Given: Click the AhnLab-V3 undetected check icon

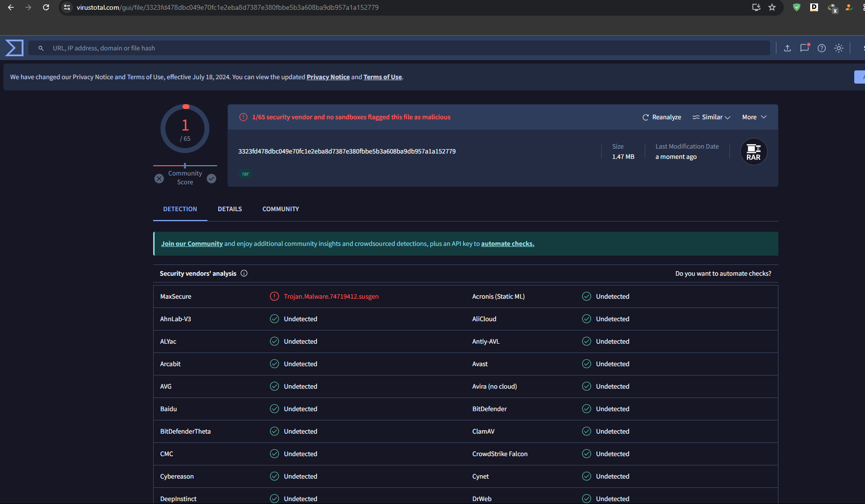Looking at the screenshot, I should pyautogui.click(x=274, y=319).
